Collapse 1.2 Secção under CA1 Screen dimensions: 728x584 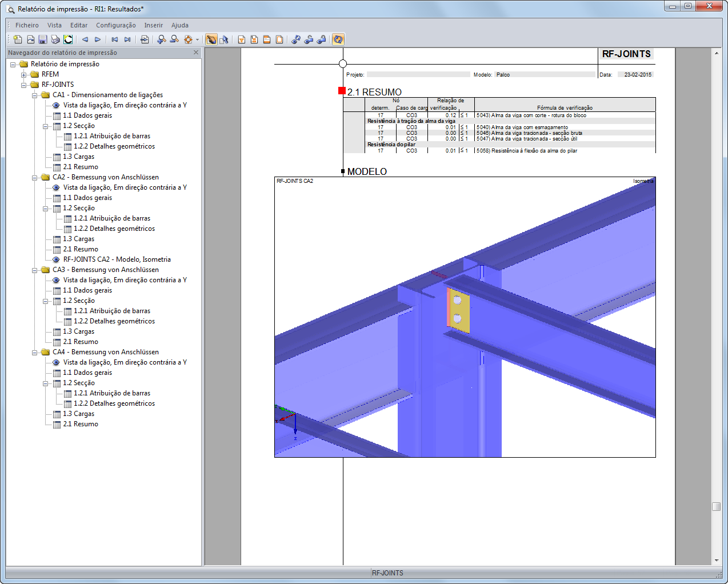[x=45, y=126]
